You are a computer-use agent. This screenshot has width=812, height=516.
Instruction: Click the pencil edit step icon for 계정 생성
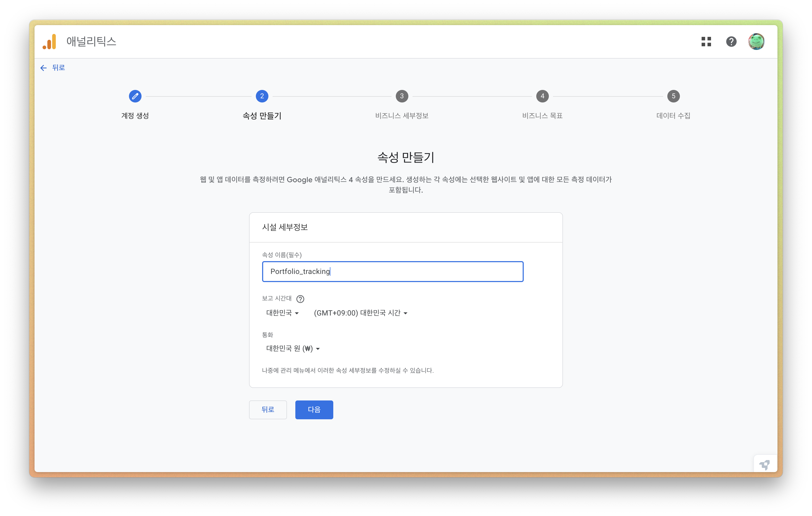(135, 96)
